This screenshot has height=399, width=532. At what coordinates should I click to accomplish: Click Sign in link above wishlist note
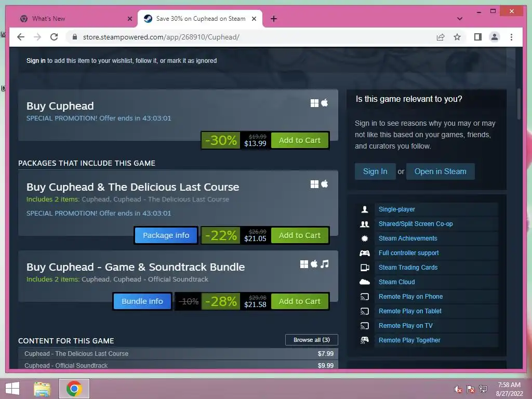36,61
